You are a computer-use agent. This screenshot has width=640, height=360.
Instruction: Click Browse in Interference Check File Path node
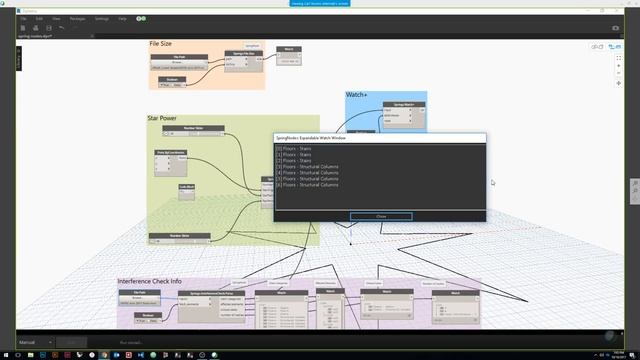[138, 298]
